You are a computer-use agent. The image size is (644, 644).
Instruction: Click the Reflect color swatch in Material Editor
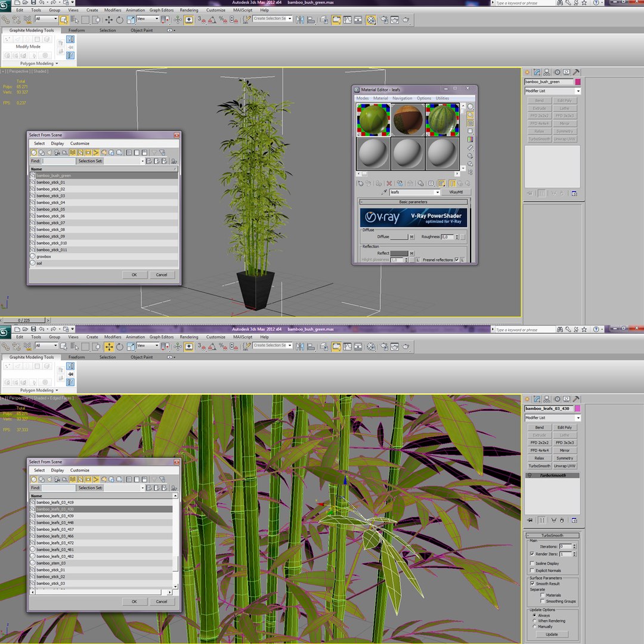[x=399, y=253]
